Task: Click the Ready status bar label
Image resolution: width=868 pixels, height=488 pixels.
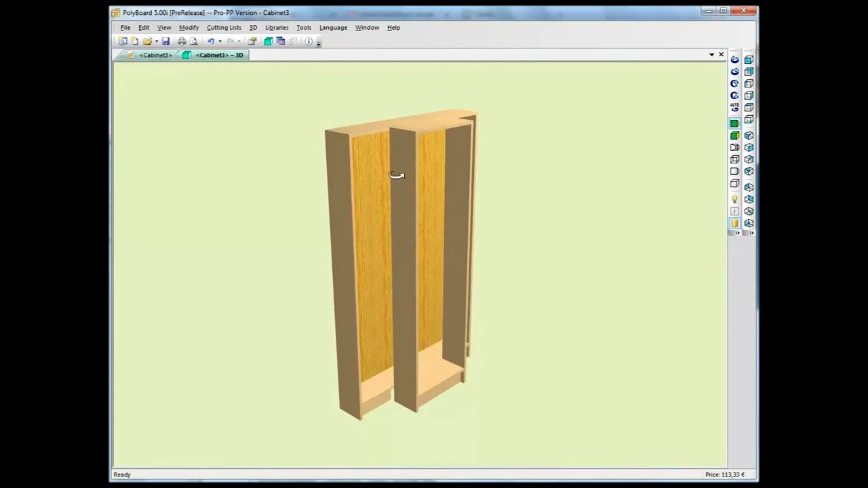Action: click(122, 474)
